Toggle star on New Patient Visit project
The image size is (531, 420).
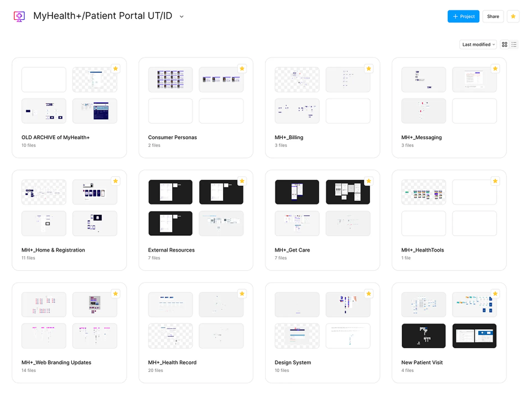(x=495, y=294)
